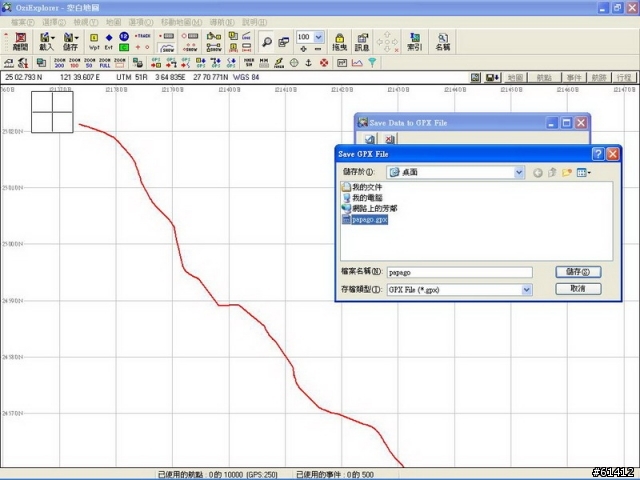Click Up One Level folder icon
The width and height of the screenshot is (640, 480).
click(552, 173)
